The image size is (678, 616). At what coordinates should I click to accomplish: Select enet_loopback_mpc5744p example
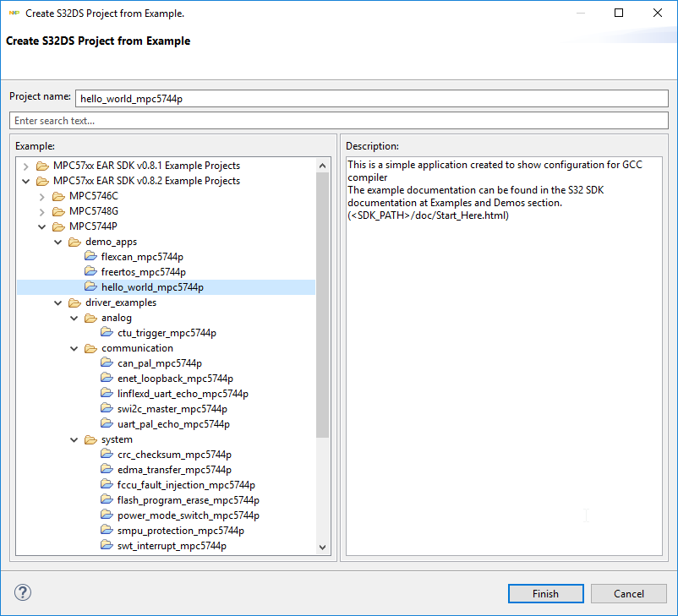pos(175,379)
